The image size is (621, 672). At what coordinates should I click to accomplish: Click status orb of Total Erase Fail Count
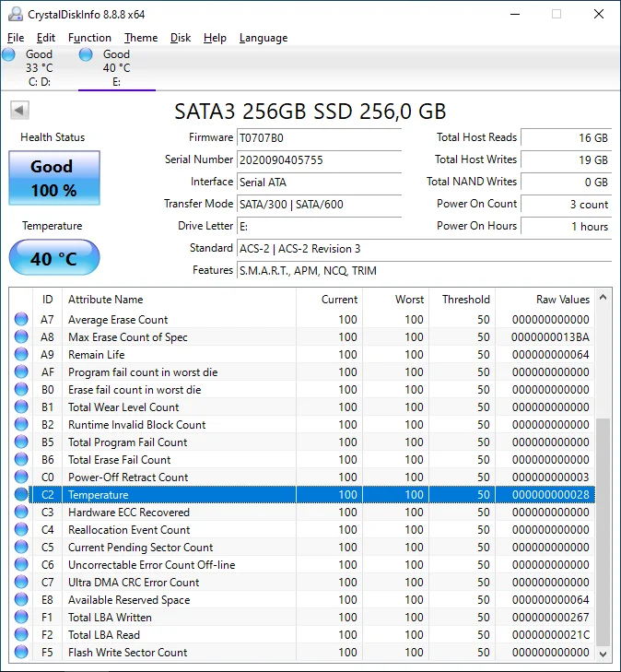(21, 459)
